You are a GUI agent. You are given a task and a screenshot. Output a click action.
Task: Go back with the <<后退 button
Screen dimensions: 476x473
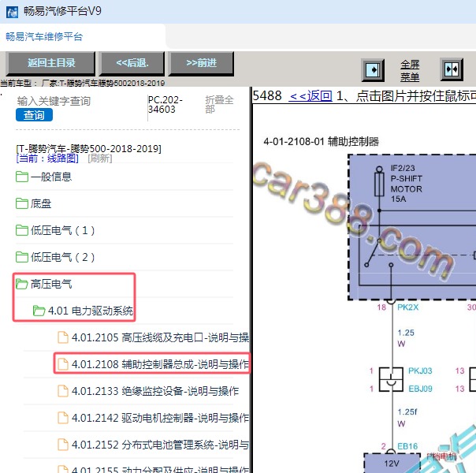pos(132,63)
